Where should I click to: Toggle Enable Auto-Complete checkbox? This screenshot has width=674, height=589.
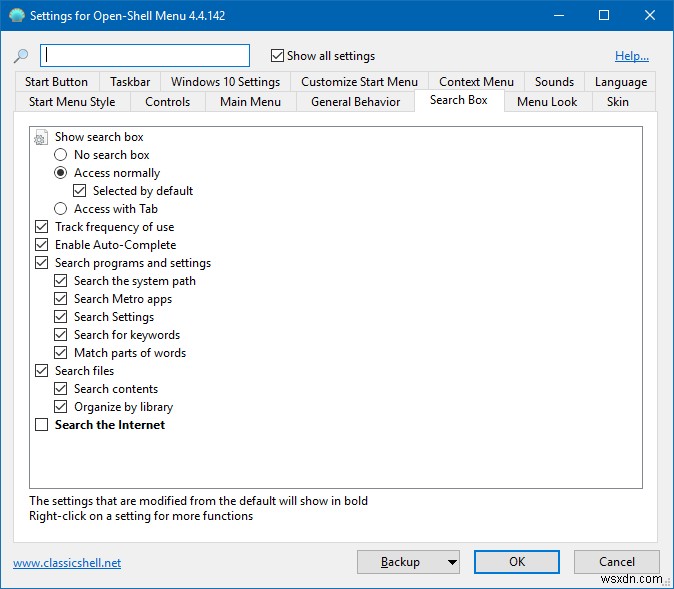pos(42,245)
